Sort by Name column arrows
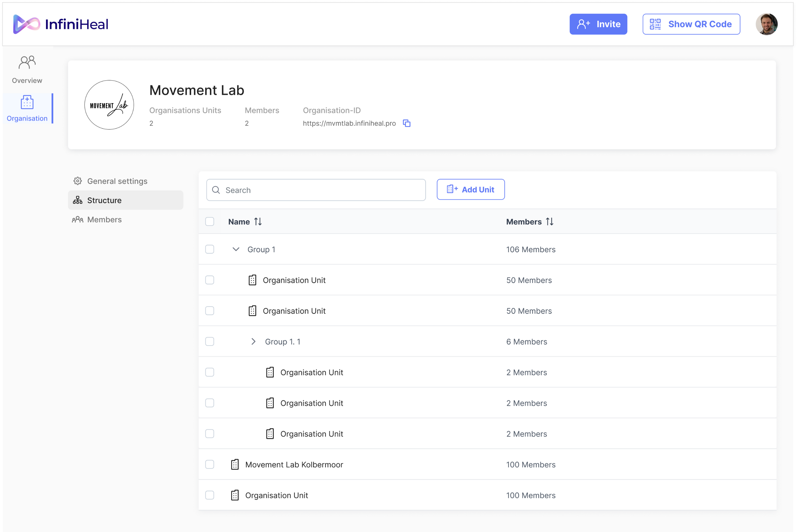The height and width of the screenshot is (532, 798). (258, 222)
